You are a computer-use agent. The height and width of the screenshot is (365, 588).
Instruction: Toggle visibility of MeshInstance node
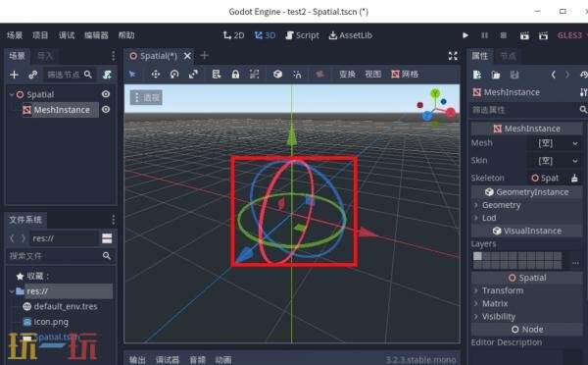[x=106, y=109]
